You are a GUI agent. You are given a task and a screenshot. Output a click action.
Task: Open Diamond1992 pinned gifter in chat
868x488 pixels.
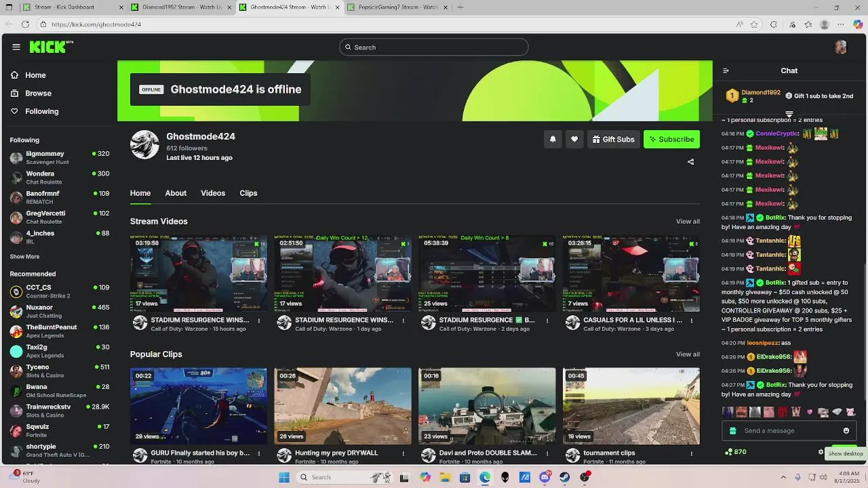click(753, 96)
